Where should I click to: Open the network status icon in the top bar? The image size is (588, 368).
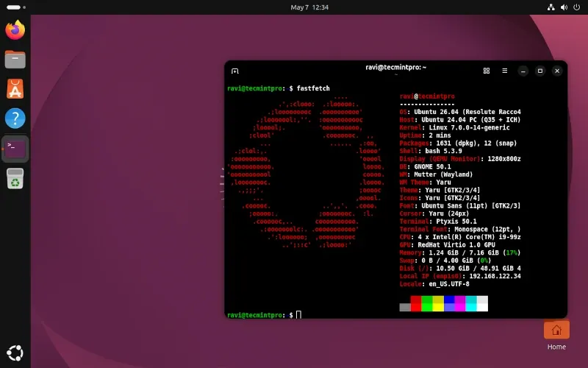click(551, 7)
